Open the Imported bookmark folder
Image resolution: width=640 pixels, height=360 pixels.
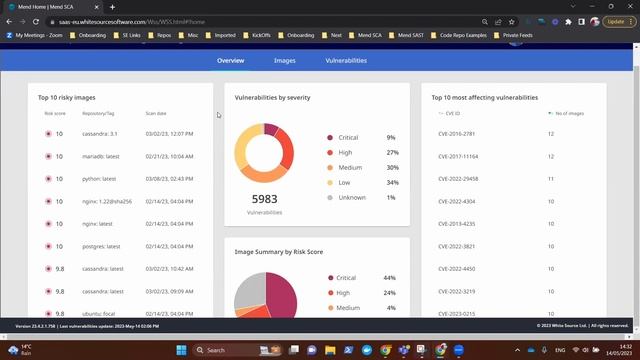(221, 36)
